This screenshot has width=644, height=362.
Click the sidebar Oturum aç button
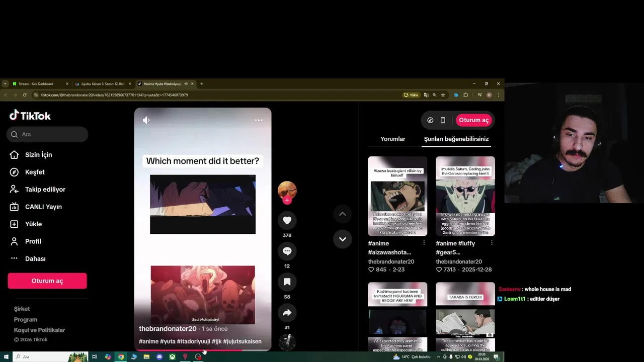click(47, 281)
